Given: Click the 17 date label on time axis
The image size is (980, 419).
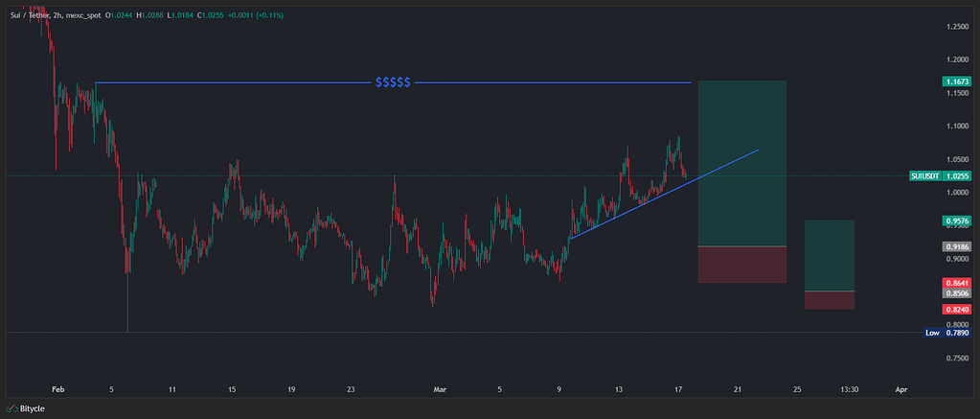Looking at the screenshot, I should (x=678, y=389).
